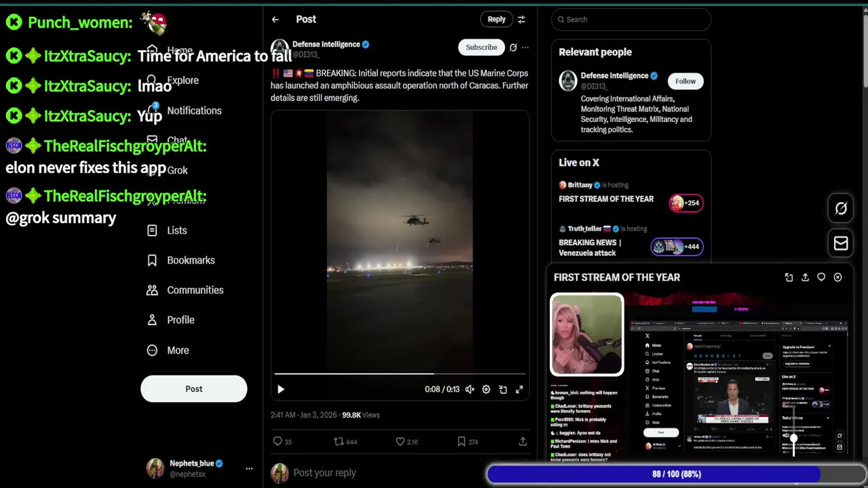868x488 pixels.
Task: Click the Lists icon in sidebar
Action: click(x=153, y=230)
